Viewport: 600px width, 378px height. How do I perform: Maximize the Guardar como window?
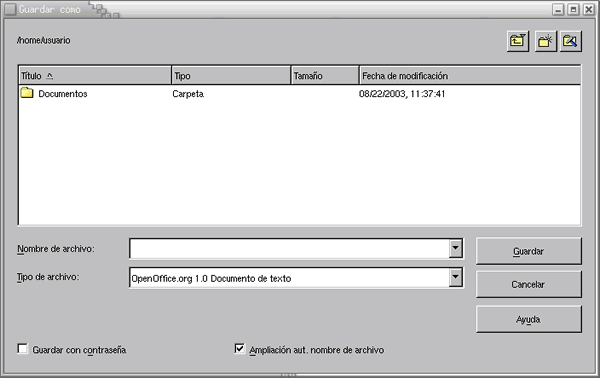pyautogui.click(x=573, y=10)
